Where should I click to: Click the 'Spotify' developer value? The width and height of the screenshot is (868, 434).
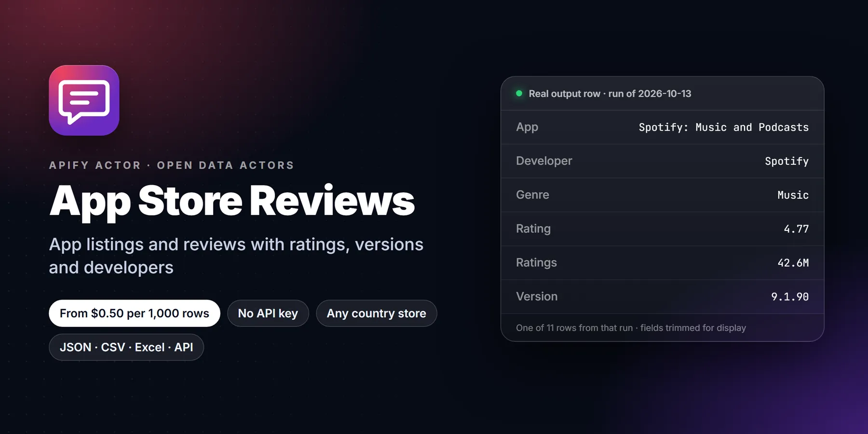pos(787,162)
